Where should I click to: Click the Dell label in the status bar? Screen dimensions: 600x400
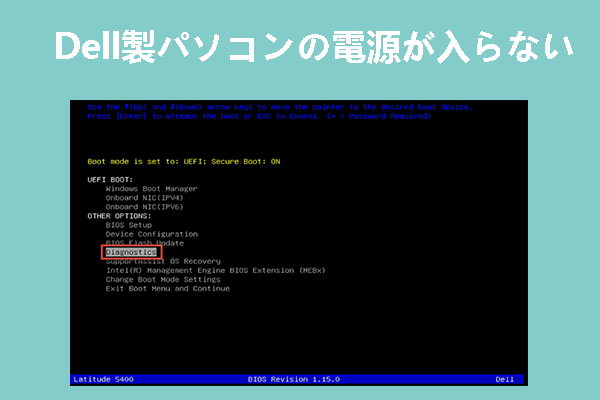coord(505,379)
